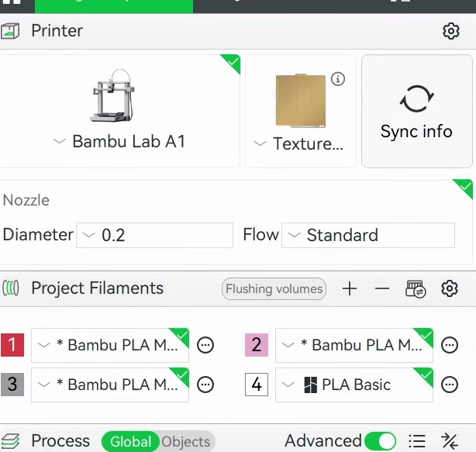Select the Bambu Lab A1 printer image

113,95
